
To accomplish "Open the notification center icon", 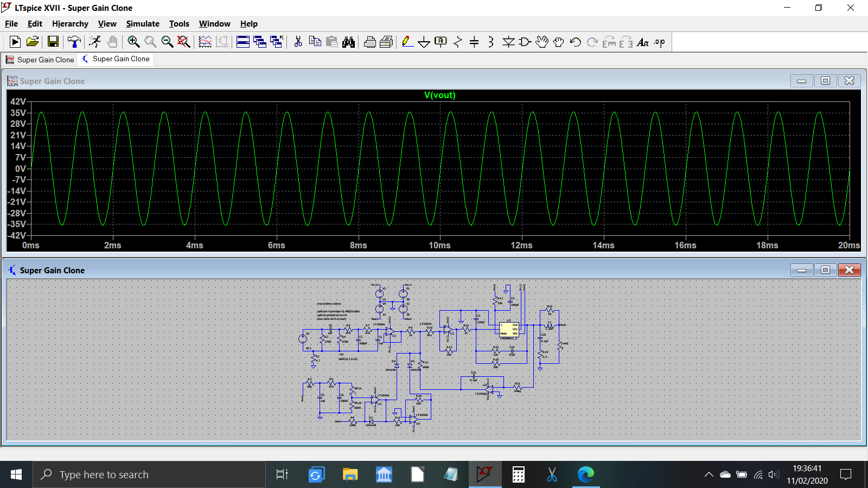I will (846, 474).
